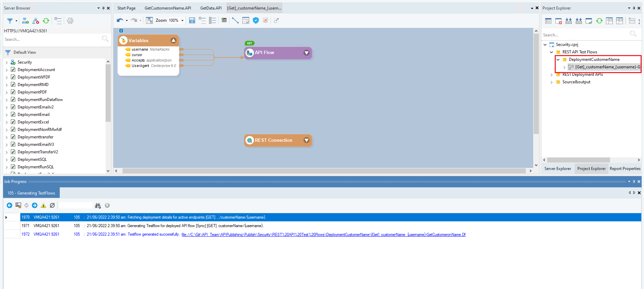The height and width of the screenshot is (289, 644).
Task: Open the Zoom percentage dropdown
Action: pyautogui.click(x=182, y=20)
